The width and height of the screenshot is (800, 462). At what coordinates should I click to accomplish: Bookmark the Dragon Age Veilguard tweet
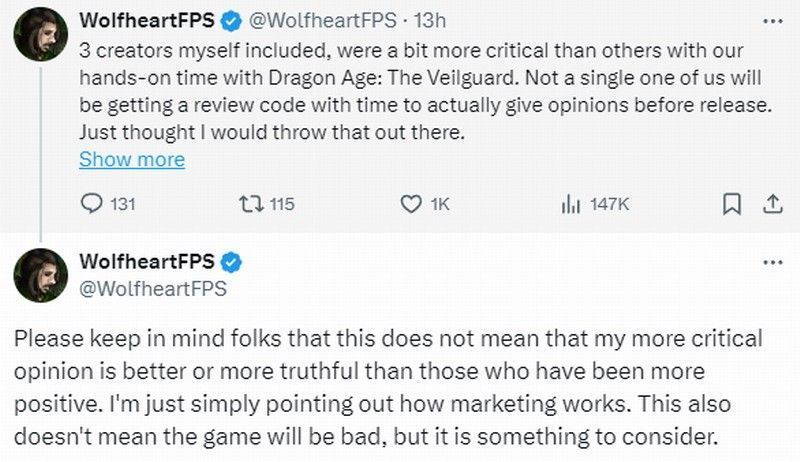pos(731,204)
